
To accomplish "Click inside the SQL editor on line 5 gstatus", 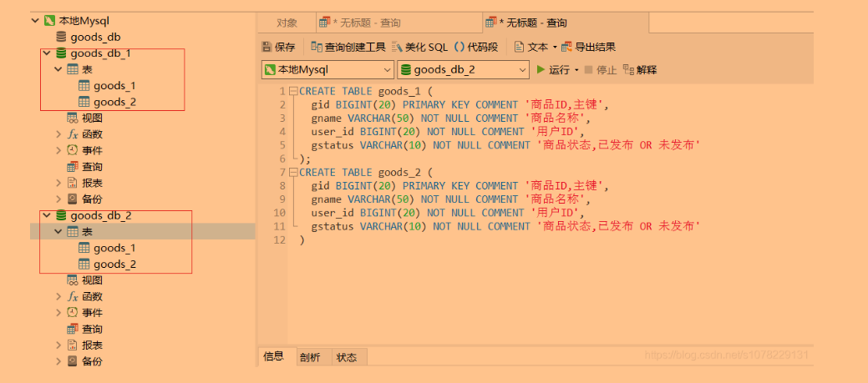I will (x=506, y=145).
